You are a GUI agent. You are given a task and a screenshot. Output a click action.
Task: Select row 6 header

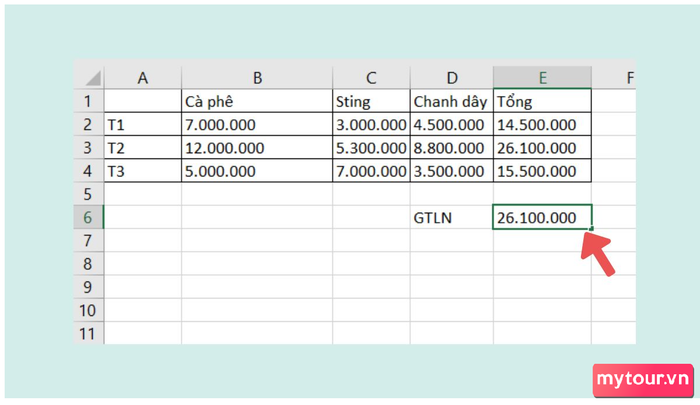pyautogui.click(x=88, y=217)
